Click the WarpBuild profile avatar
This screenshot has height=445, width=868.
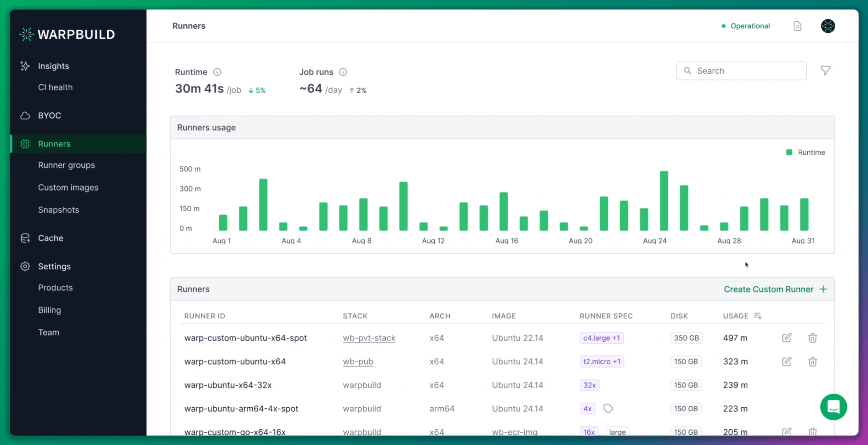click(x=827, y=26)
